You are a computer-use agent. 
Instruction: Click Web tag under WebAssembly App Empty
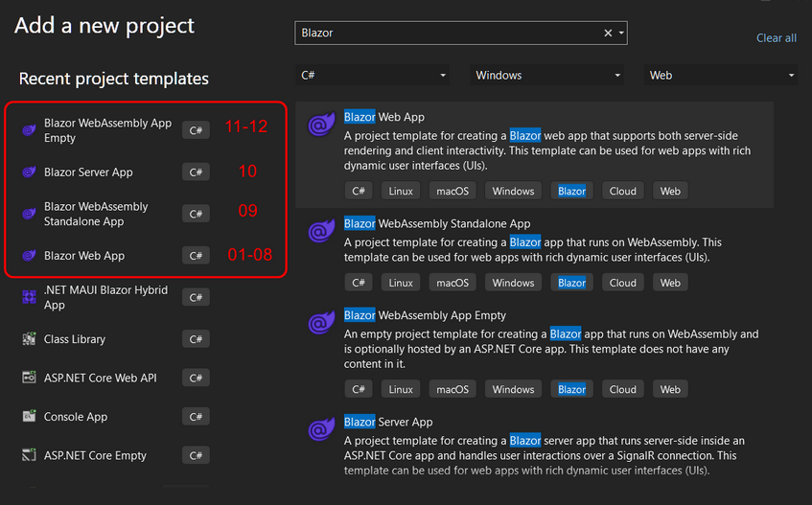click(x=670, y=389)
